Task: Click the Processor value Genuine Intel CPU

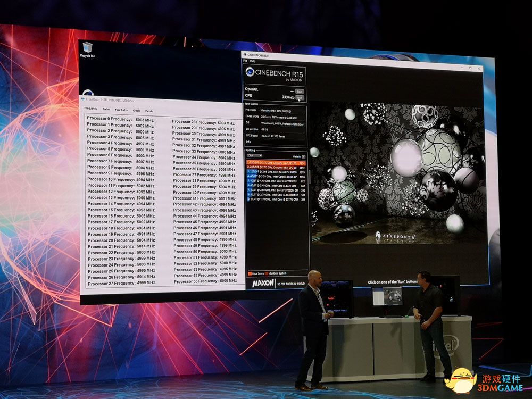Action: pos(276,111)
